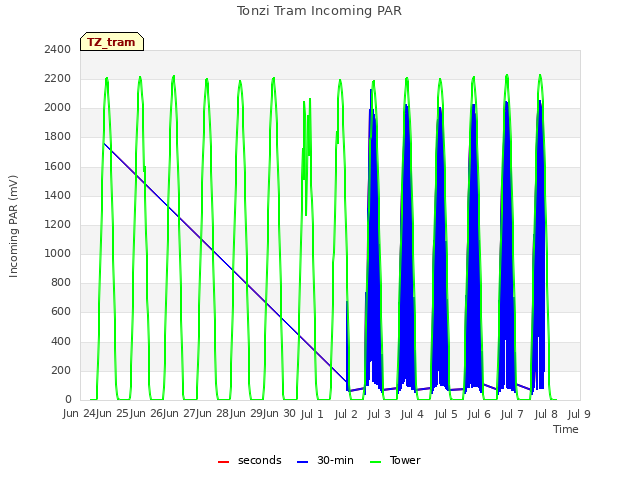The image size is (640, 480).
Task: Click the chart title Tonzi Tram Incoming PAR
Action: (x=319, y=11)
